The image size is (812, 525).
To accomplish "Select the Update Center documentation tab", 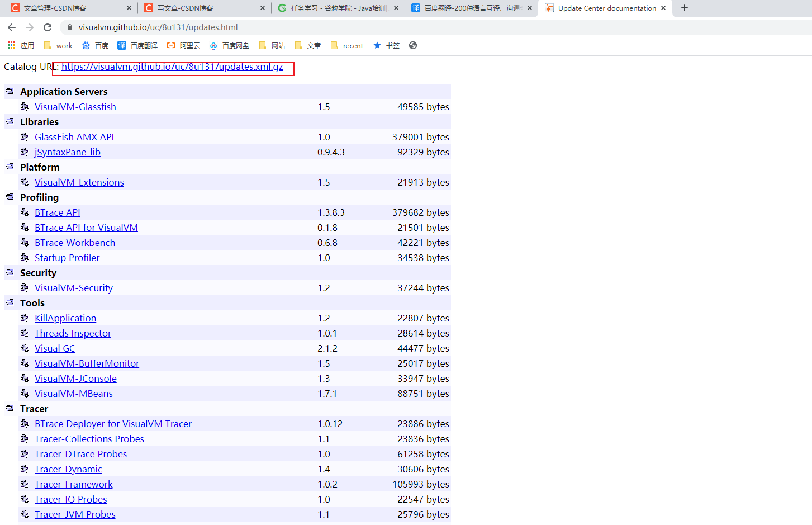I will click(x=605, y=8).
